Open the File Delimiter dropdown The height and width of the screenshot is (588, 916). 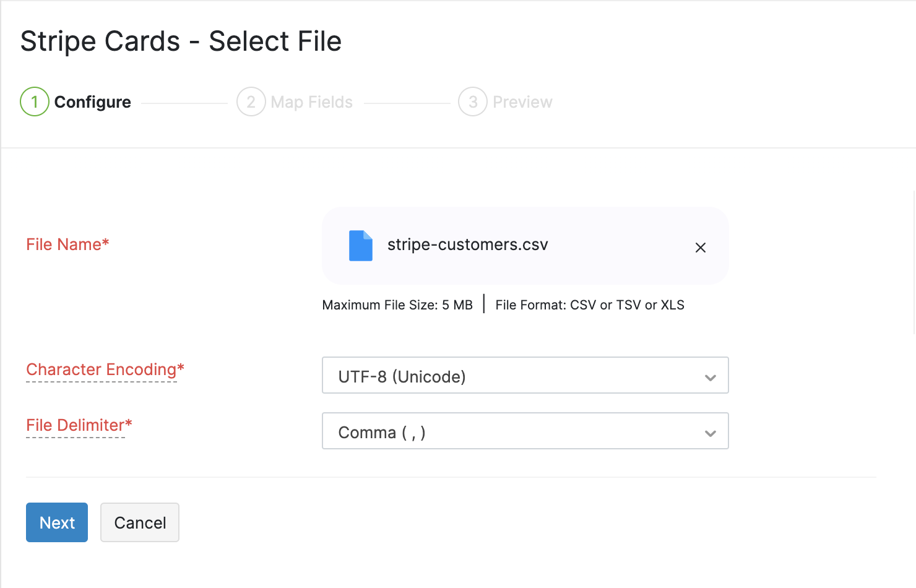pos(525,431)
